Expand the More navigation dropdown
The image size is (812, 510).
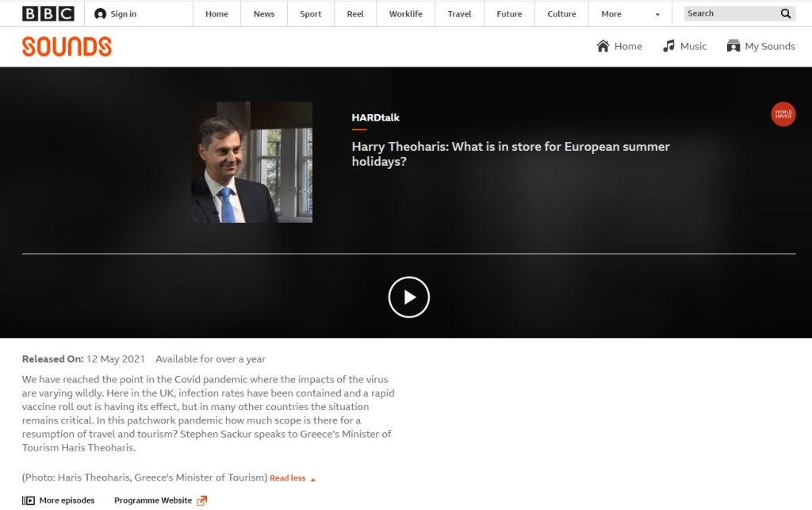630,14
